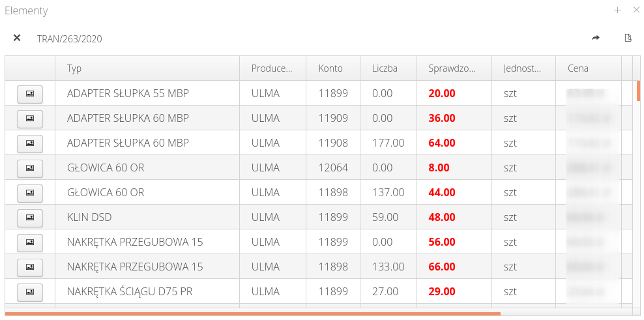The image size is (644, 320).
Task: Click the horizontal orange scrollbar
Action: (x=253, y=314)
